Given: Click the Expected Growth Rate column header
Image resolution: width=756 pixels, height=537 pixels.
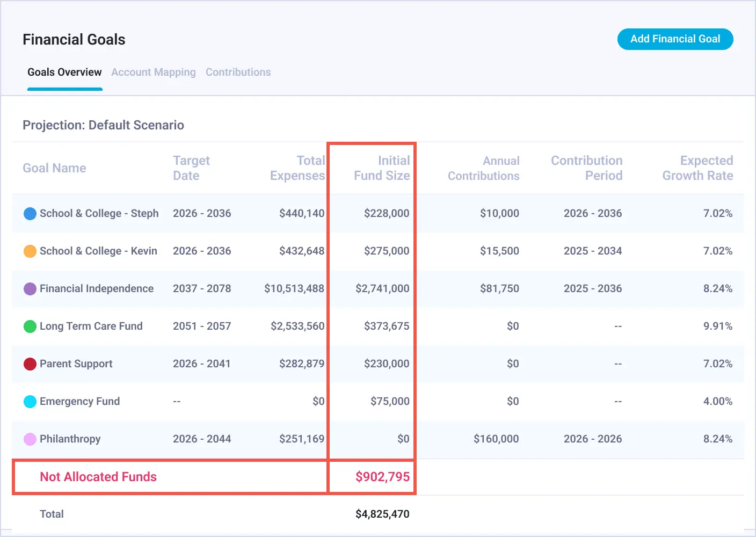Looking at the screenshot, I should (x=697, y=168).
